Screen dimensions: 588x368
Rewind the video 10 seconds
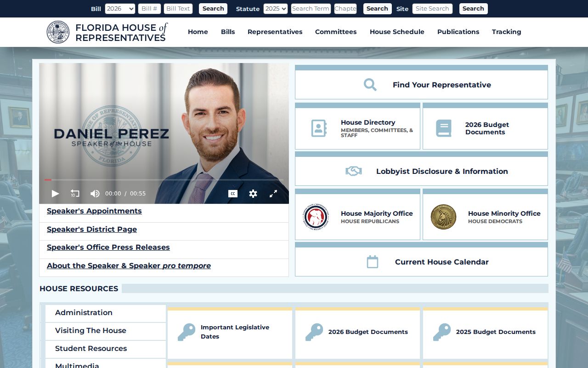click(x=75, y=194)
